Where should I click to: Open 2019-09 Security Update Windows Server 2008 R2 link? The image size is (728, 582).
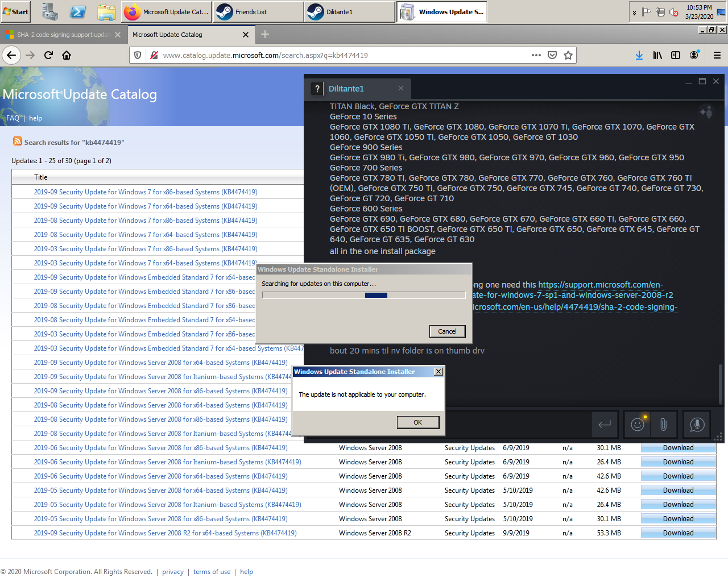point(165,533)
